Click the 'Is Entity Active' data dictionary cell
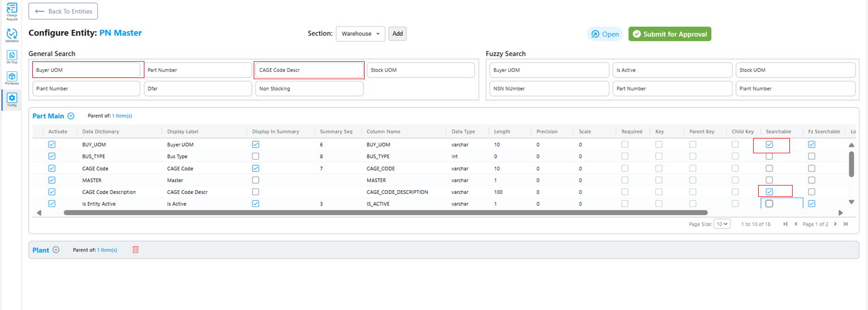 99,204
